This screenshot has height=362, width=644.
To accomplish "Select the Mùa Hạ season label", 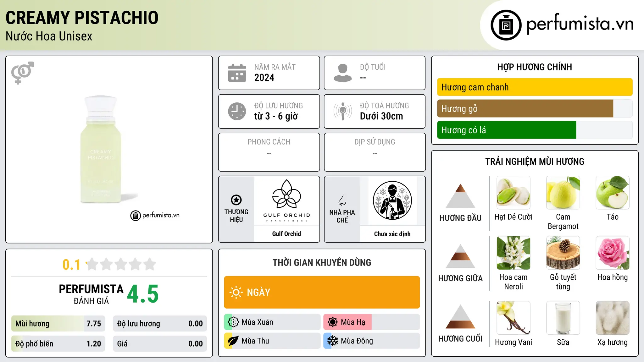I will click(x=353, y=322).
